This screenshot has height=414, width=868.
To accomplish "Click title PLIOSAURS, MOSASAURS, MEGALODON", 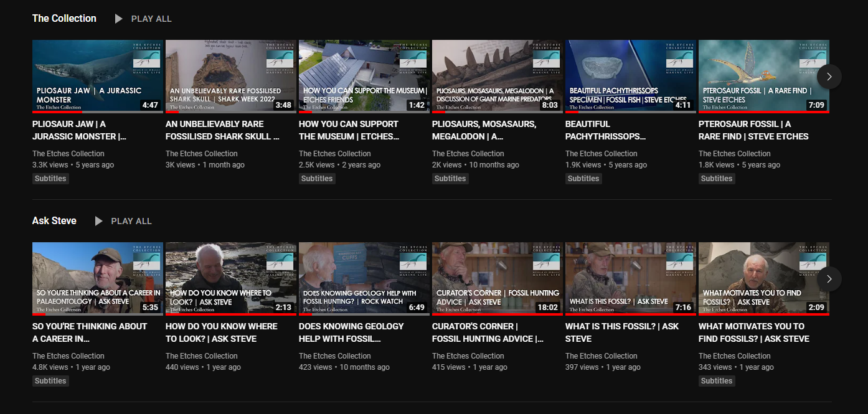I will pos(484,130).
